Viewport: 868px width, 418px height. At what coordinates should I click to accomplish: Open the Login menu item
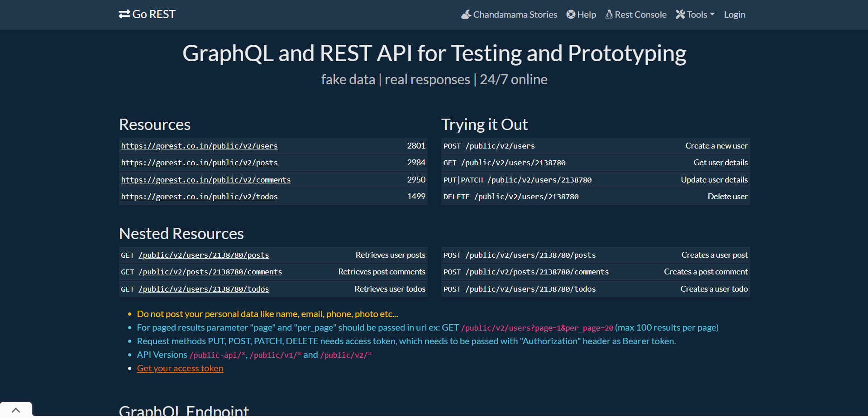point(734,14)
